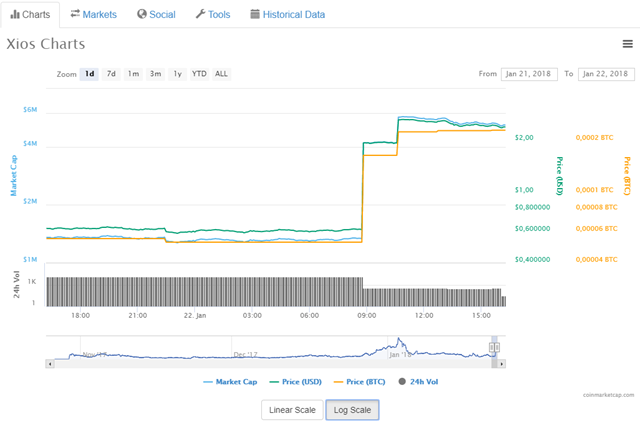Click the 18:00 time axis label

(80, 316)
